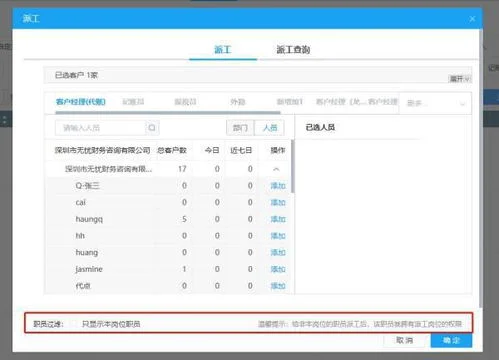
Task: Click 添加 for staff huang
Action: click(278, 252)
